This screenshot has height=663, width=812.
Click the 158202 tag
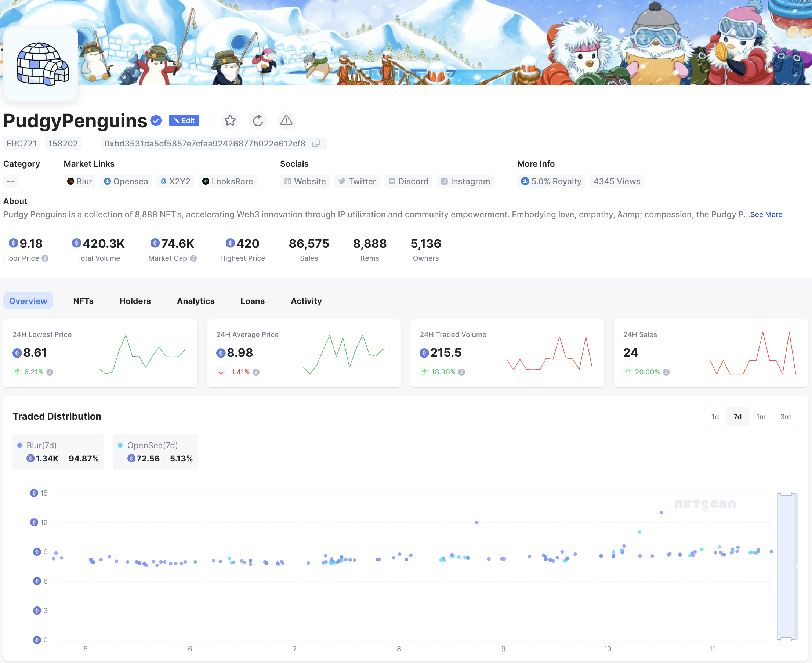point(63,144)
